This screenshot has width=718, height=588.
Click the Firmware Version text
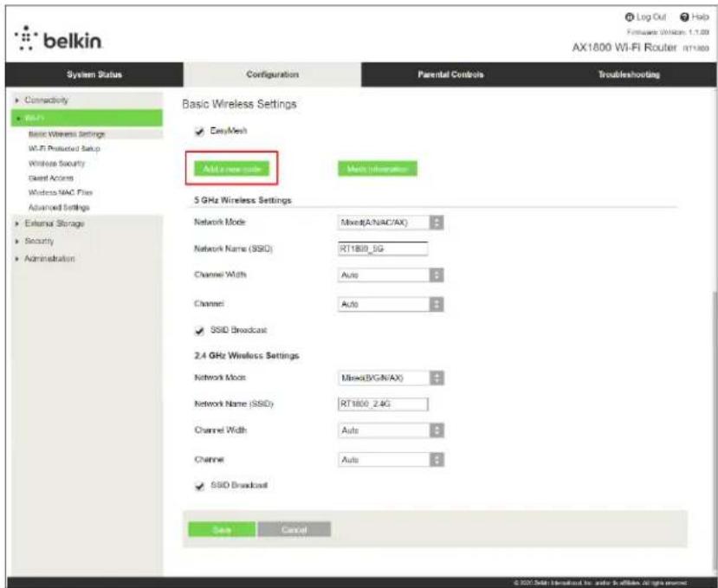tap(668, 32)
